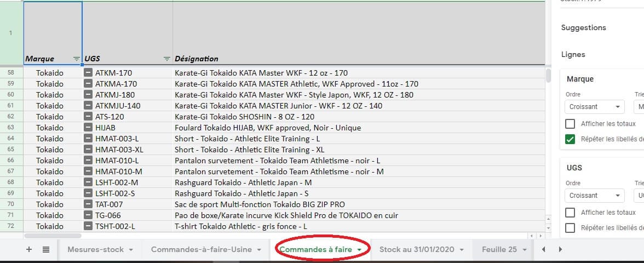Enable Répéter les libellés for UGS
This screenshot has height=263, width=644.
coord(570,228)
